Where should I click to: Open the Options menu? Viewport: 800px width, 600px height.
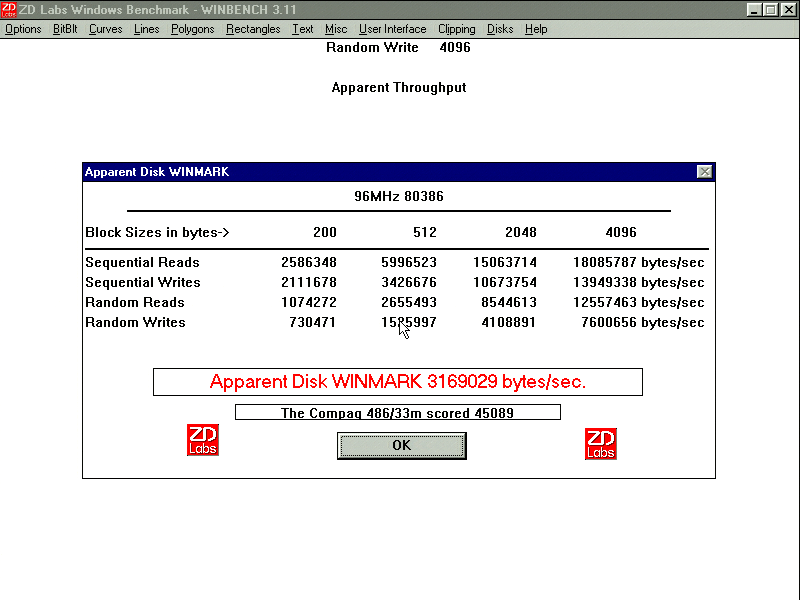(23, 29)
